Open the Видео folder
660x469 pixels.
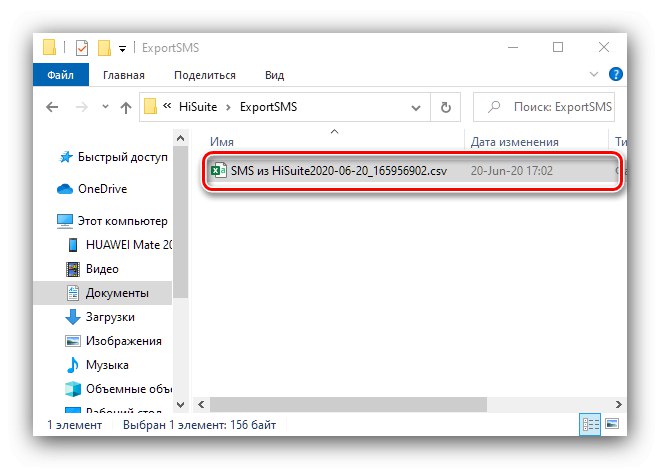pos(102,269)
